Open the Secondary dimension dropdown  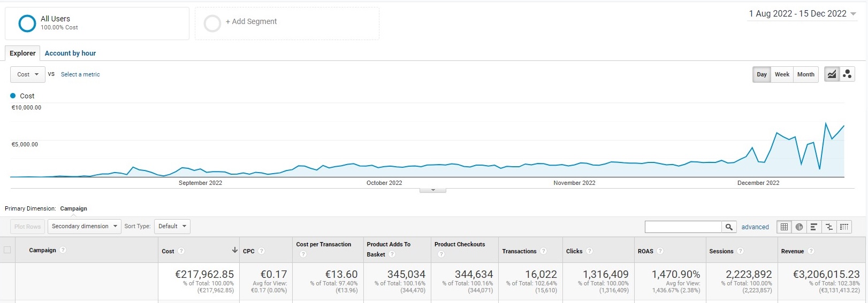[85, 227]
